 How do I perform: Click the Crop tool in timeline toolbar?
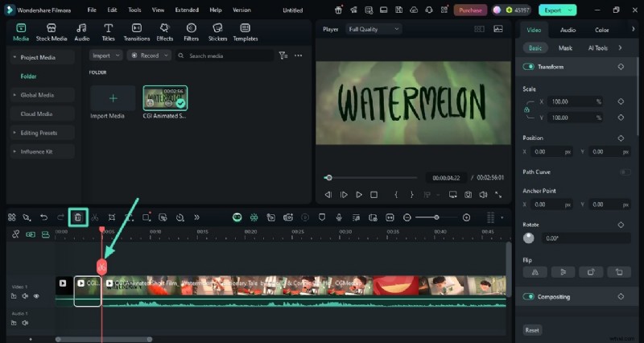tap(112, 217)
